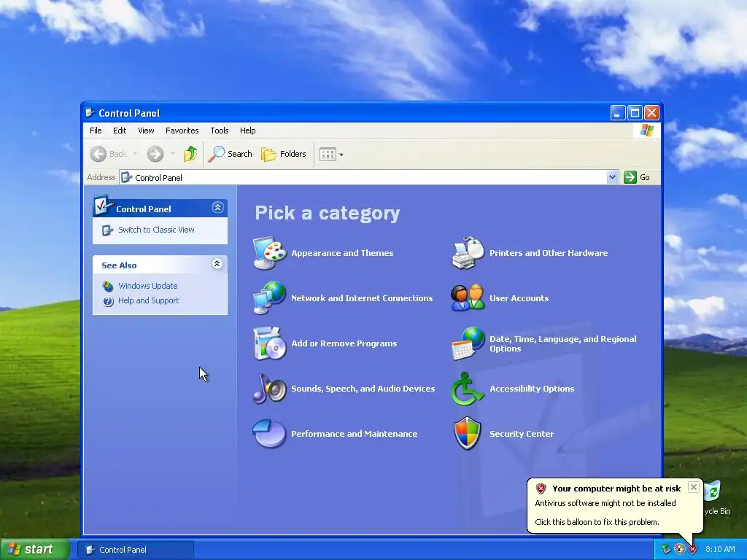Collapse the Control Panel sidebar section
Image resolution: width=747 pixels, height=560 pixels.
pos(217,207)
